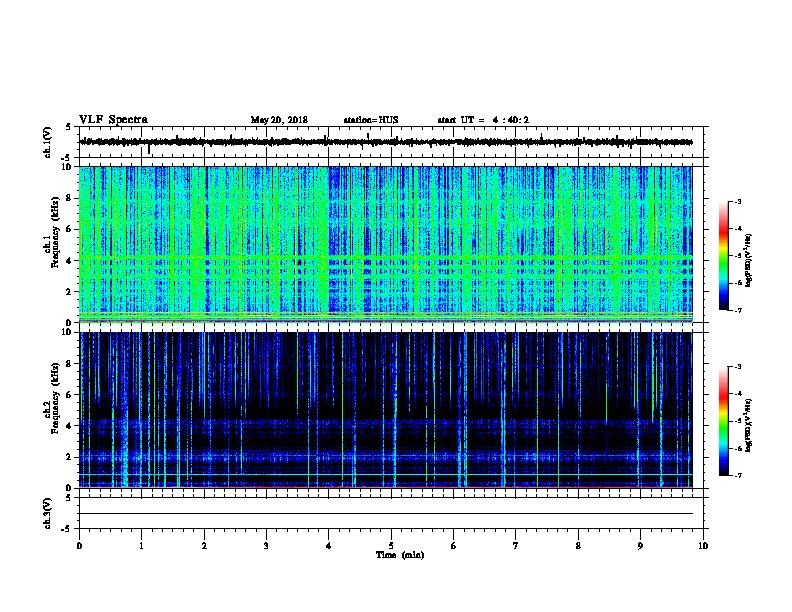This screenshot has width=792, height=612.
Task: Click inside the ch.1 spectrogram panel
Action: coord(385,244)
